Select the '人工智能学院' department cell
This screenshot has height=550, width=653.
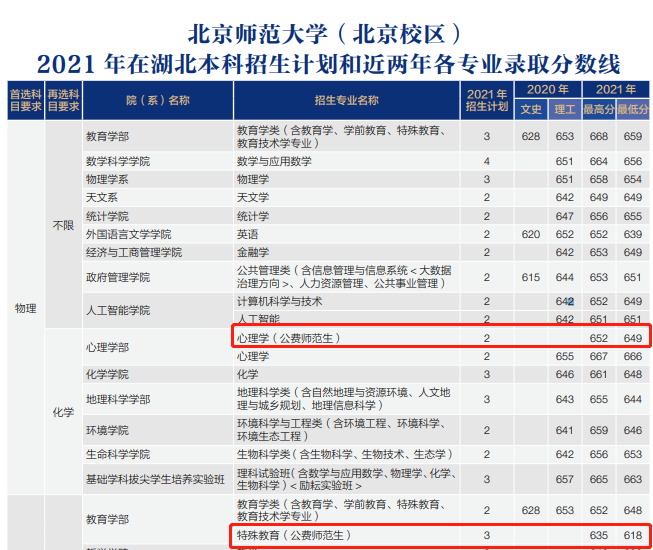[158, 310]
